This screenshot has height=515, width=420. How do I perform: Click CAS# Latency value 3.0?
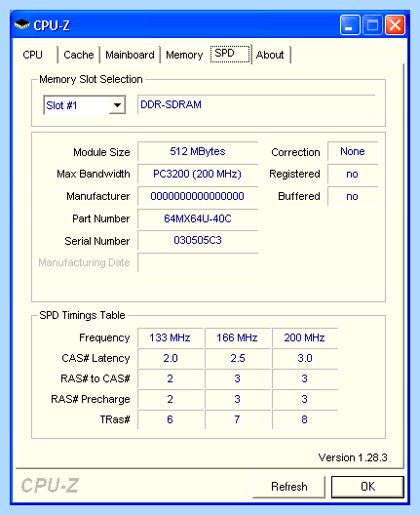305,358
